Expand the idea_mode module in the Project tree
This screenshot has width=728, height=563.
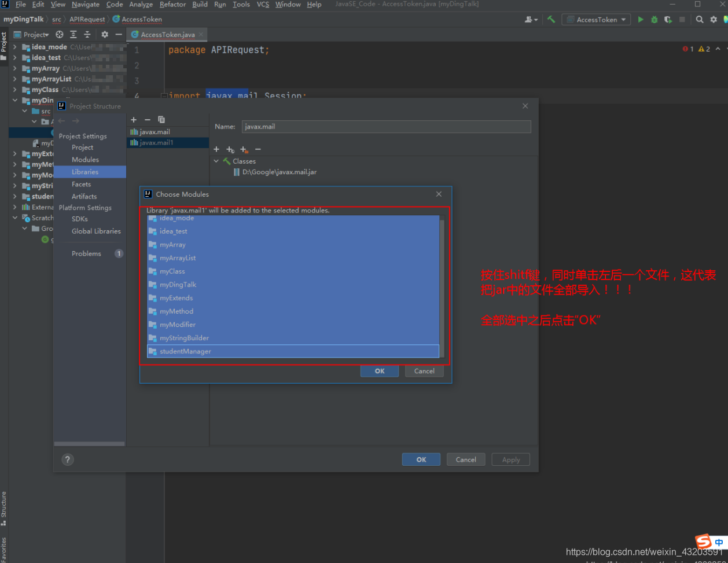tap(15, 47)
